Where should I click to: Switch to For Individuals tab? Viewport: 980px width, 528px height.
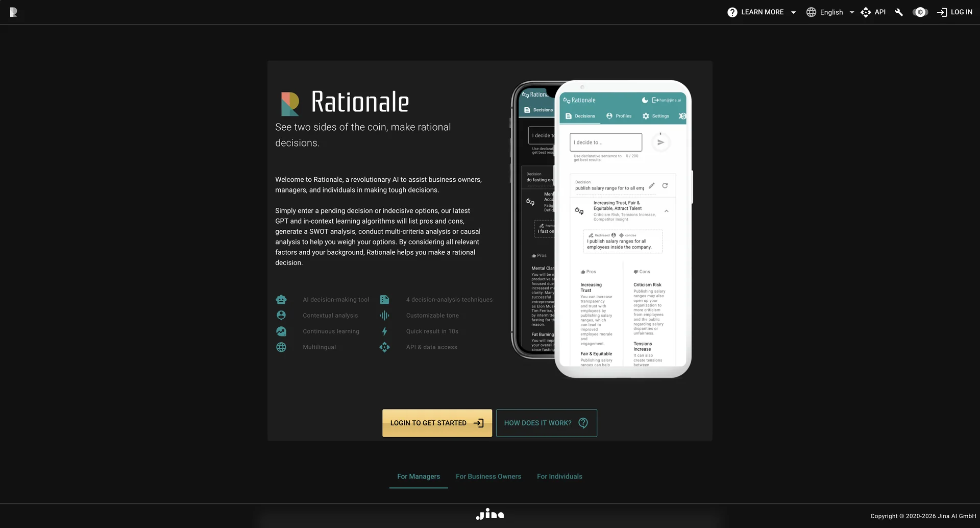click(559, 476)
